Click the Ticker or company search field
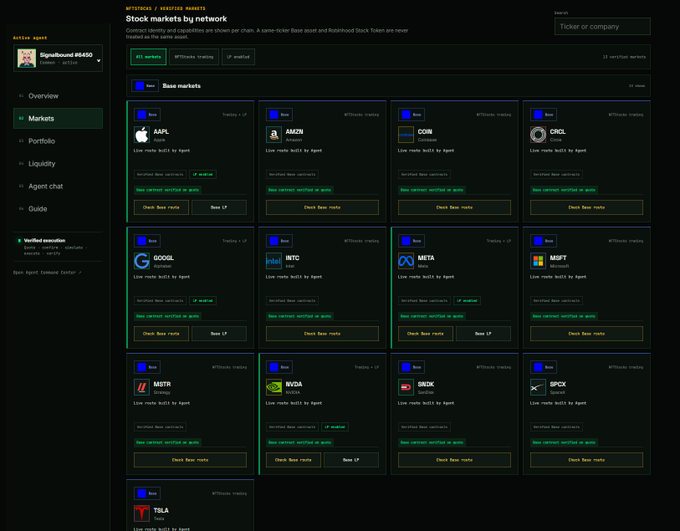 point(602,26)
